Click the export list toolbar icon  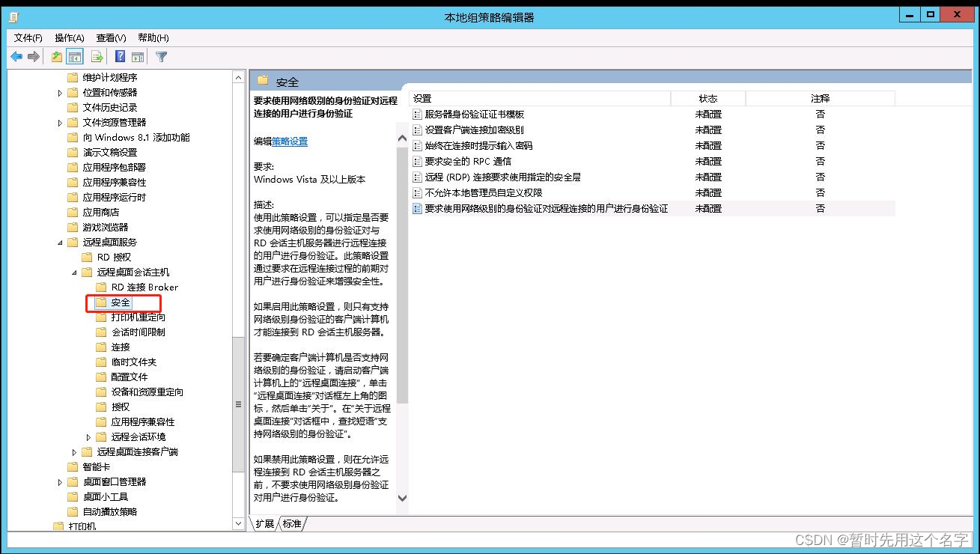click(97, 56)
